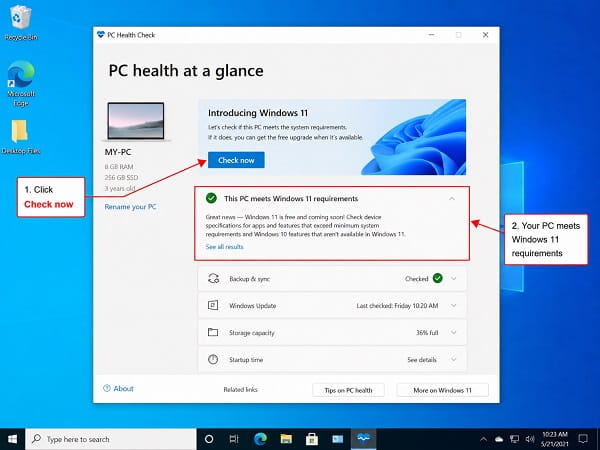Click the Backup & sync icon

[213, 278]
